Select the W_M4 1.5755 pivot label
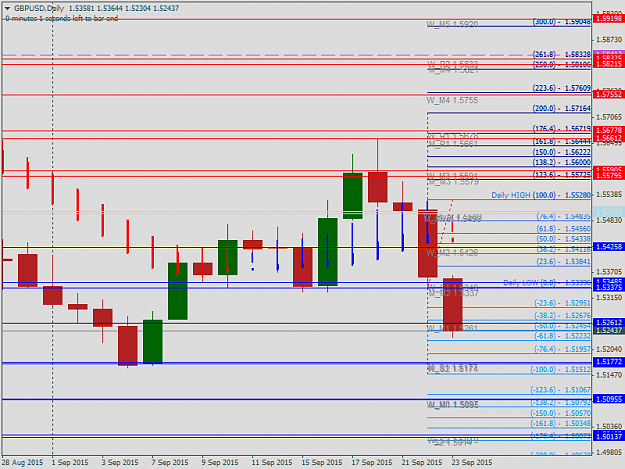Screen dimensions: 625x469 coord(452,100)
